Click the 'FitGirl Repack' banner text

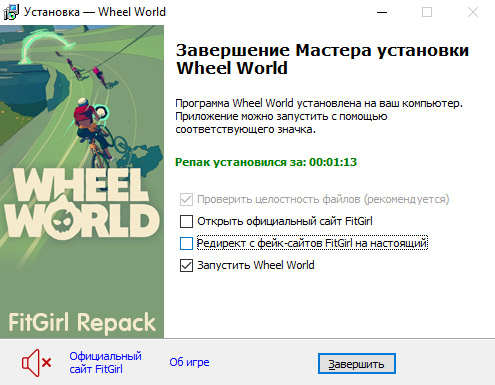point(82,323)
